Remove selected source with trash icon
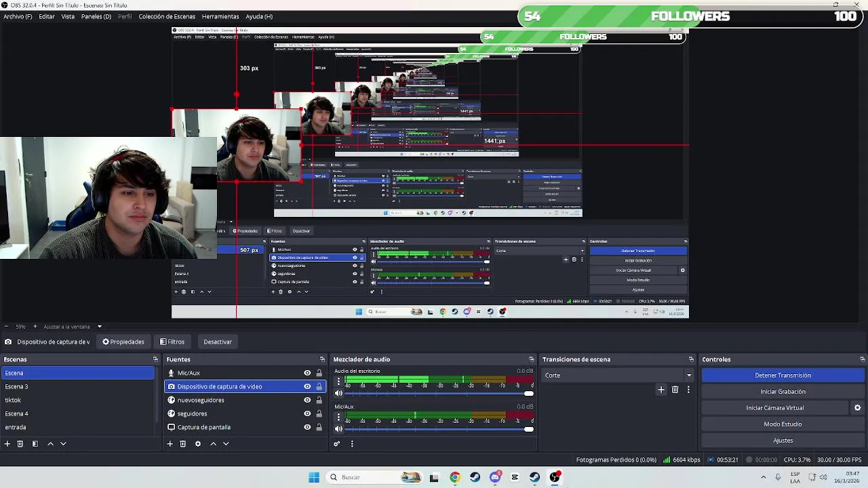 183,443
